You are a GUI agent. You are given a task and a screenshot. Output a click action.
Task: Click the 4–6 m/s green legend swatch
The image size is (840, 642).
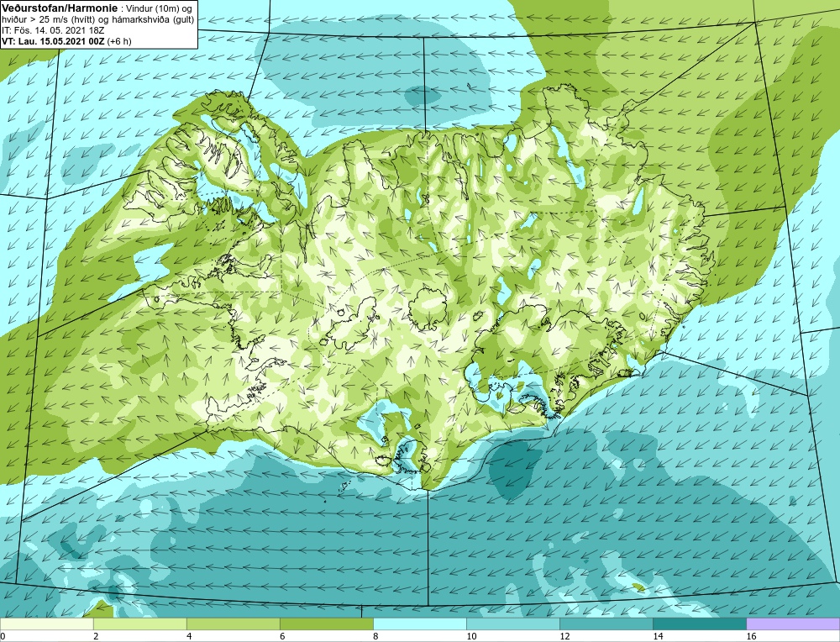point(233,624)
